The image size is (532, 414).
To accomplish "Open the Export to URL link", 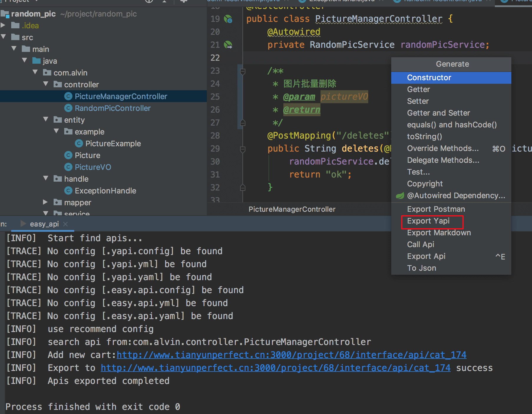I will tap(275, 368).
